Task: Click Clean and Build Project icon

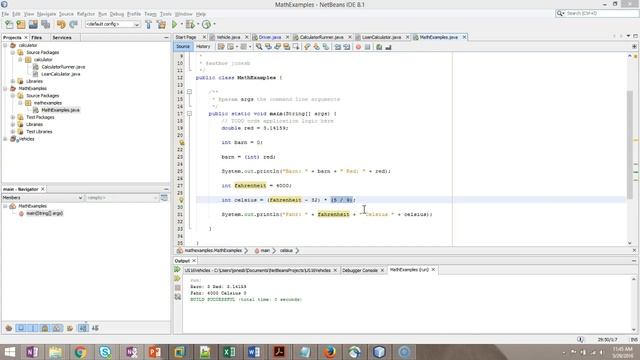Action: 161,24
